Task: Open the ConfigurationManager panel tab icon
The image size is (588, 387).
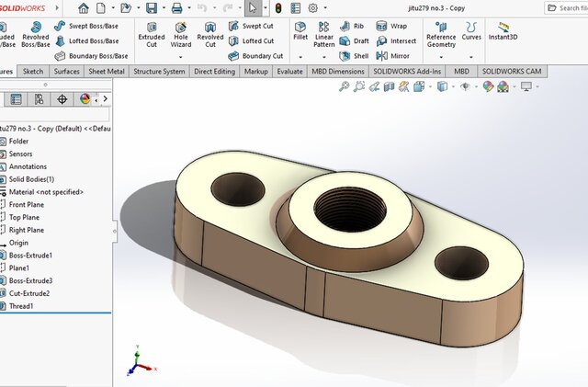Action: coord(39,99)
